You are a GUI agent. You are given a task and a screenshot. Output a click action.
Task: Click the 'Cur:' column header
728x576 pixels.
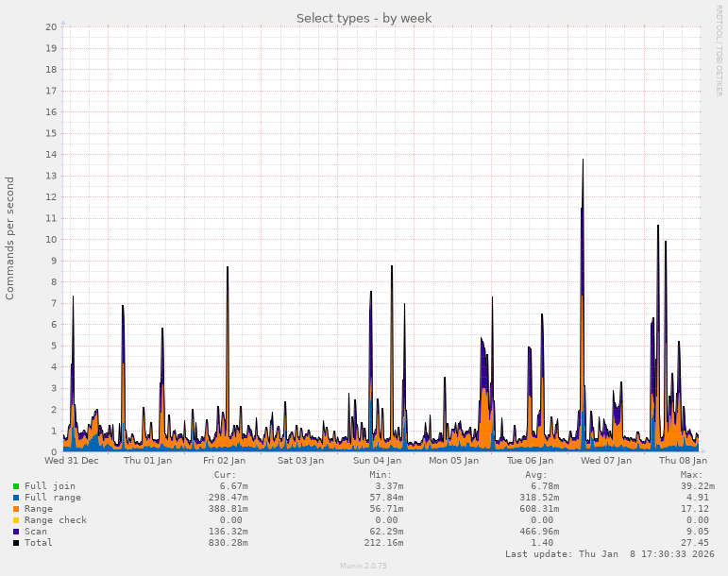pos(225,475)
